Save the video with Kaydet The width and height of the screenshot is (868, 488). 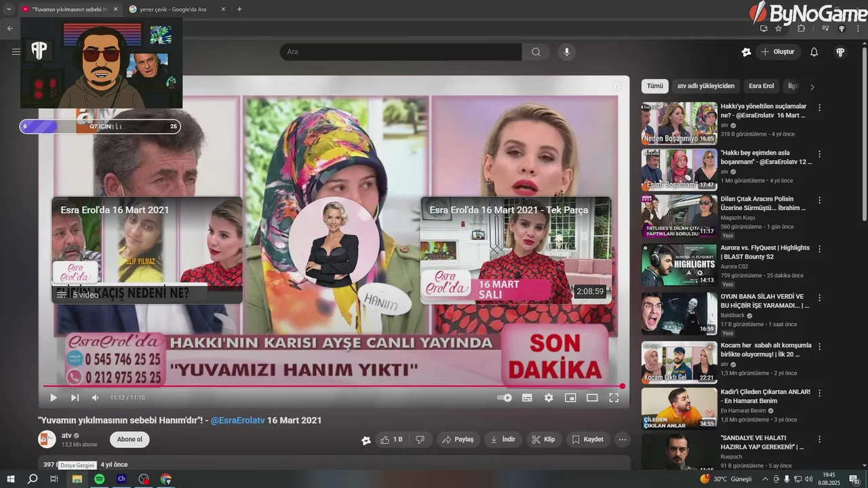pyautogui.click(x=587, y=440)
